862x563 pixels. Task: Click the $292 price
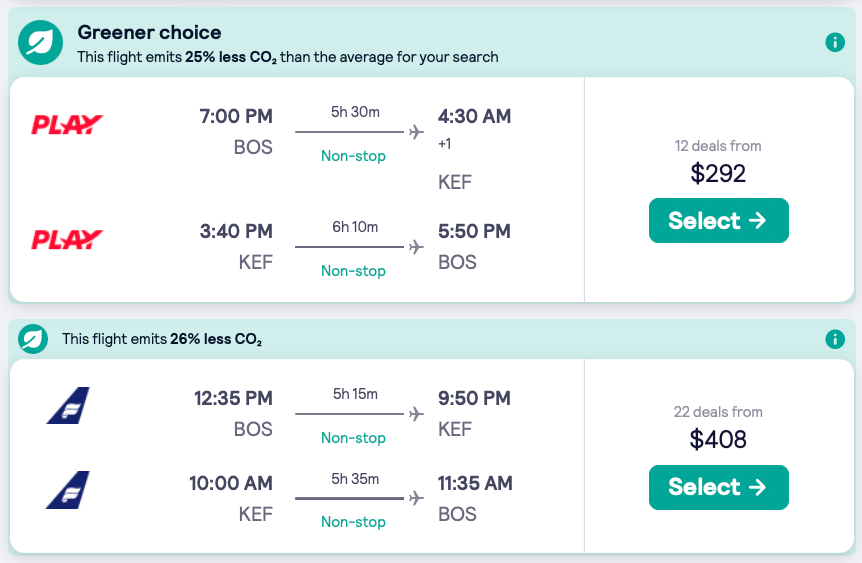point(718,173)
